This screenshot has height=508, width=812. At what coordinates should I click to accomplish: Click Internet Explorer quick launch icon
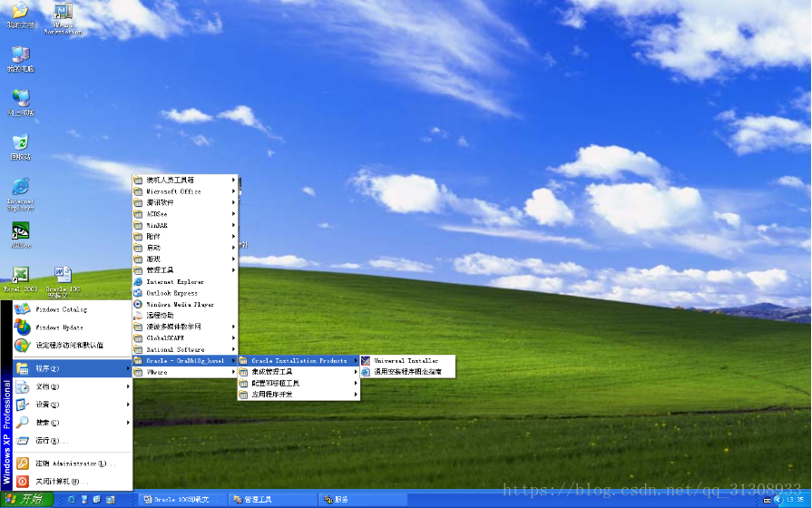[x=71, y=500]
